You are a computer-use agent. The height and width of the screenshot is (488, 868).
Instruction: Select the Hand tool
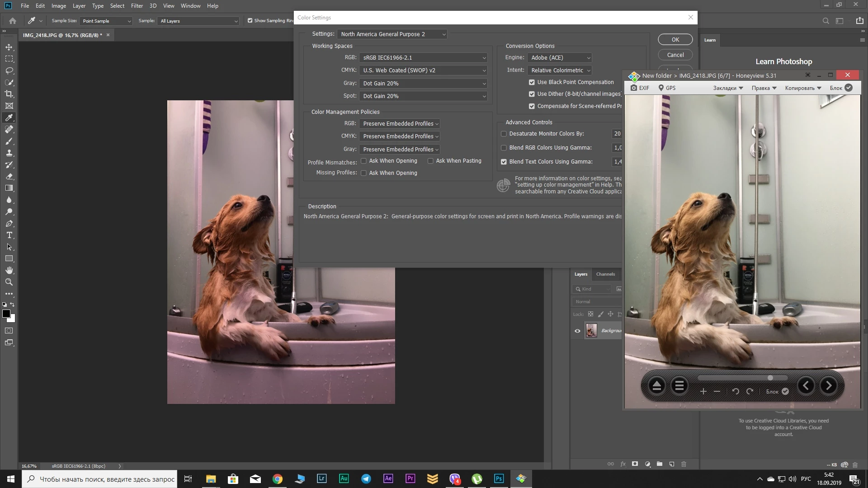(x=9, y=270)
